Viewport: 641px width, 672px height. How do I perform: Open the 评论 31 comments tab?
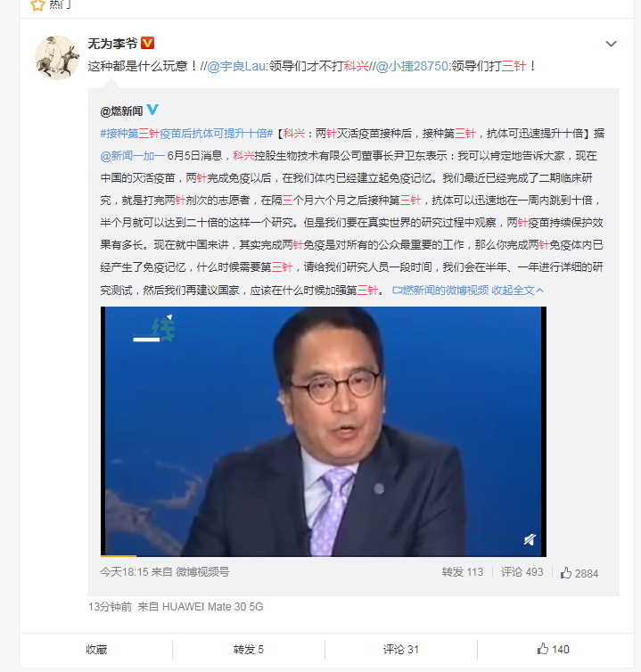(401, 650)
